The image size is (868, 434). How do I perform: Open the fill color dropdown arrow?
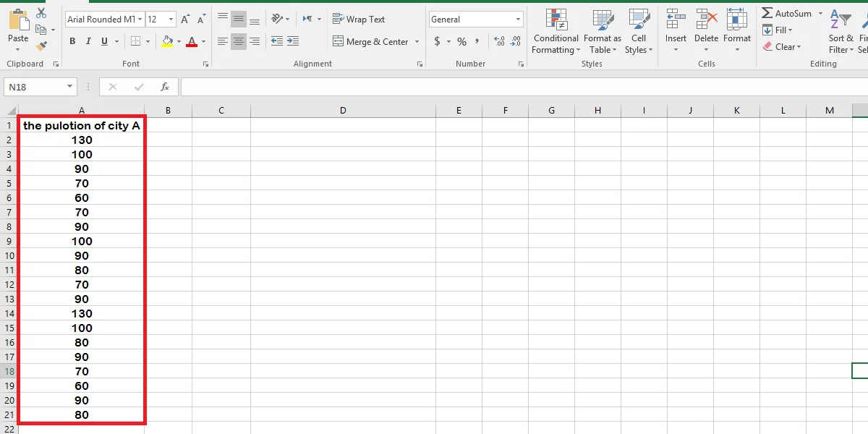click(179, 42)
